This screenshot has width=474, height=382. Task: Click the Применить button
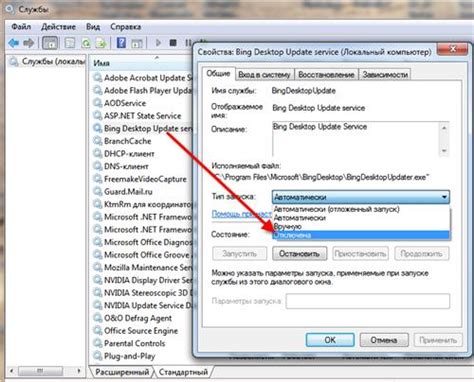click(438, 340)
